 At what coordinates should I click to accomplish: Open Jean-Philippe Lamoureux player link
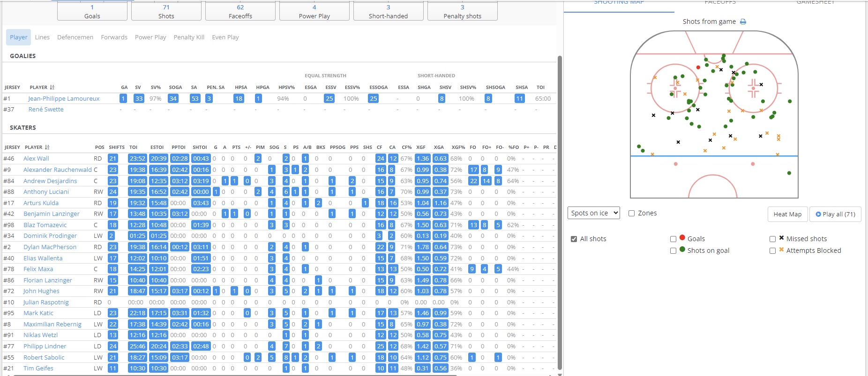(64, 99)
